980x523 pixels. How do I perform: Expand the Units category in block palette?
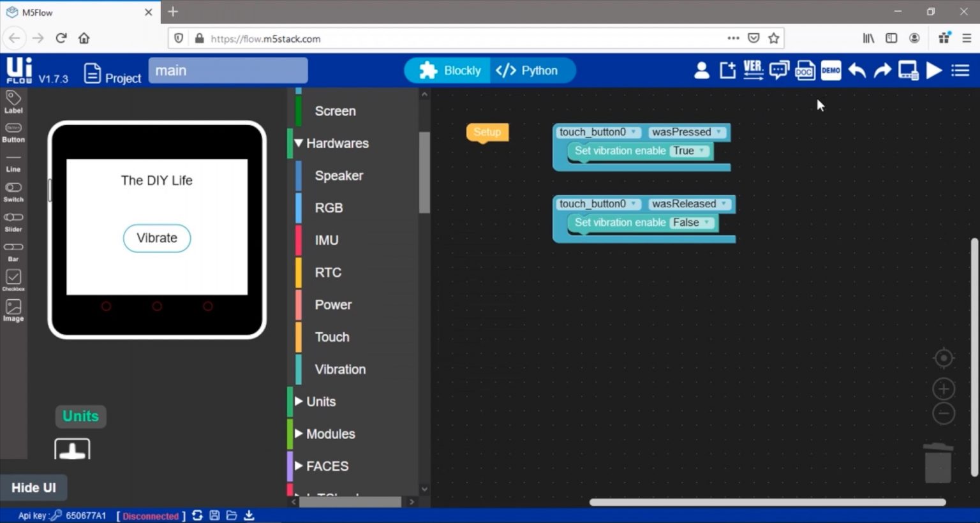pos(319,401)
